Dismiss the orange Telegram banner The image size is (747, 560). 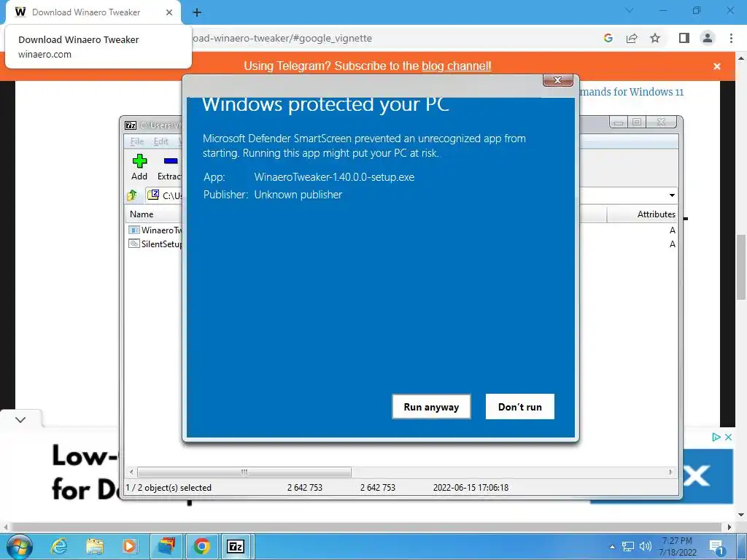pyautogui.click(x=716, y=66)
